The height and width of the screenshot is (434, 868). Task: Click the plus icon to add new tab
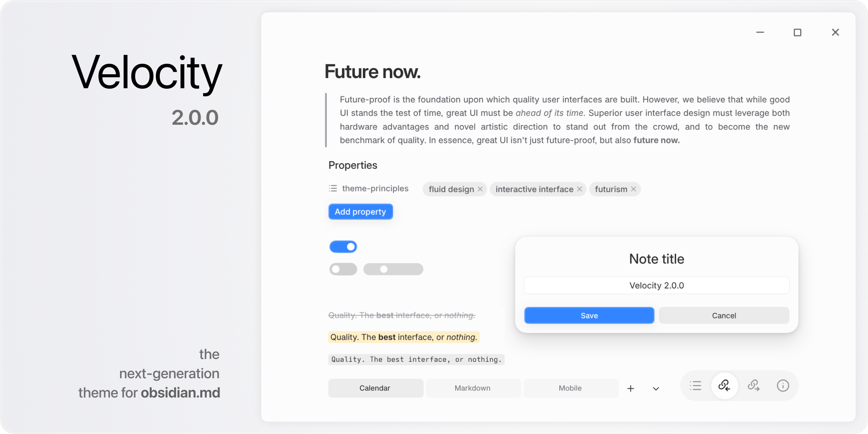(631, 388)
